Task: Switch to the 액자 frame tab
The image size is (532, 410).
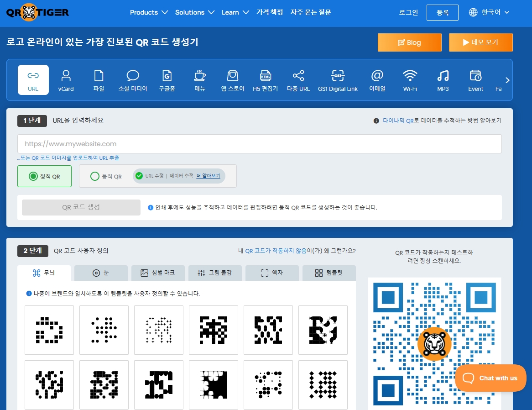Action: pyautogui.click(x=272, y=273)
